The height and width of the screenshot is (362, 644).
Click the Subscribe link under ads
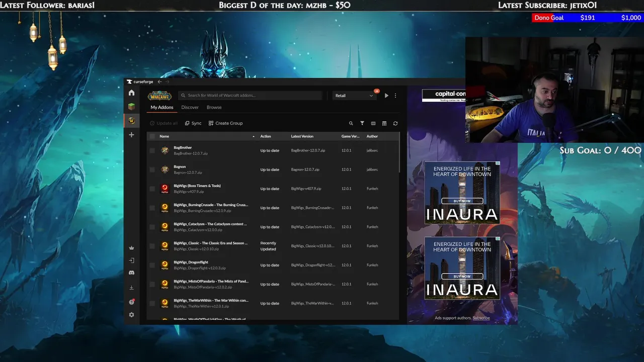click(x=481, y=318)
